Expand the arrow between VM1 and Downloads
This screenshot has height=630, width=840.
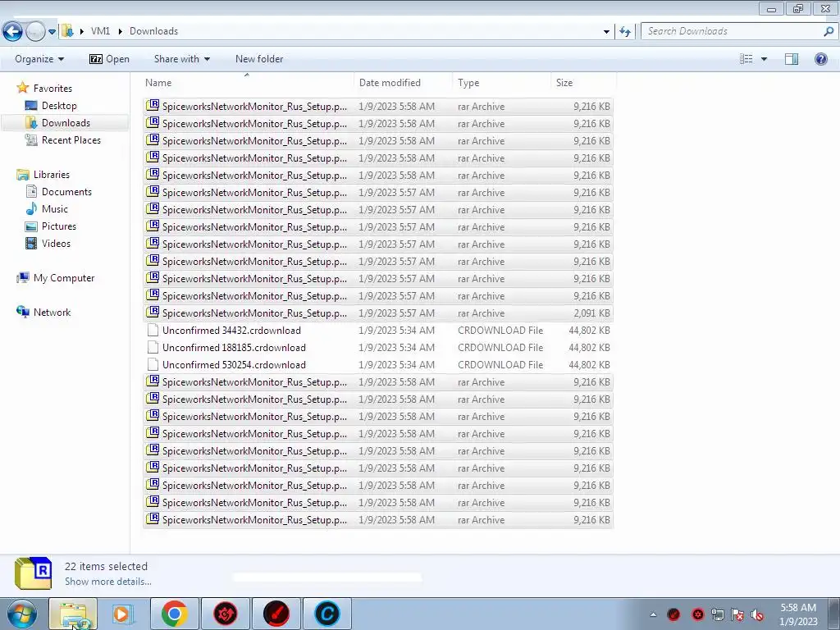[120, 32]
